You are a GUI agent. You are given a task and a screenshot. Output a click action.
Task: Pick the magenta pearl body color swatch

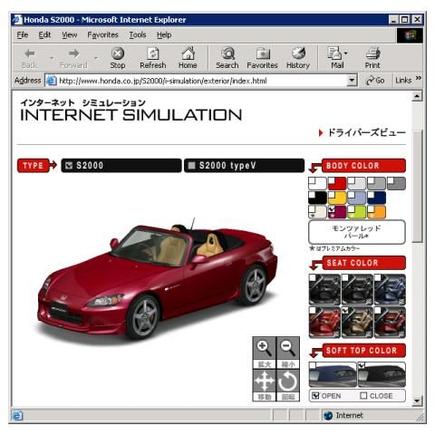pyautogui.click(x=337, y=212)
